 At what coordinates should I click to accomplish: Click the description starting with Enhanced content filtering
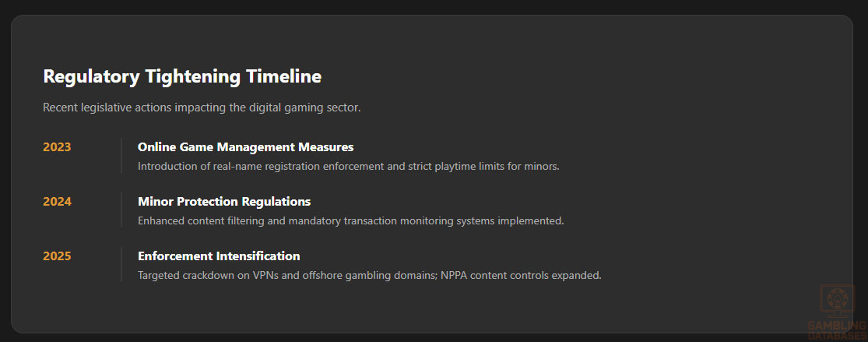coord(350,220)
